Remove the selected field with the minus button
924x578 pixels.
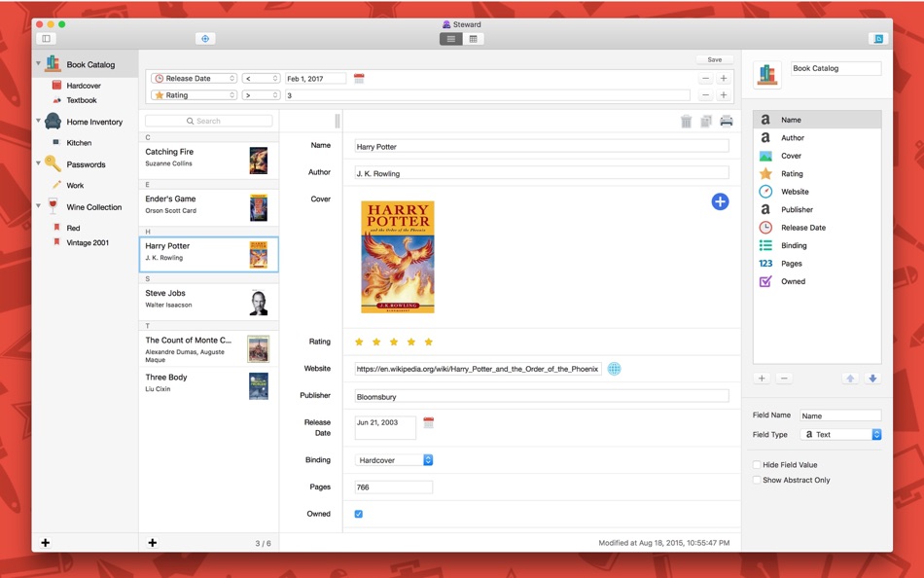point(784,379)
